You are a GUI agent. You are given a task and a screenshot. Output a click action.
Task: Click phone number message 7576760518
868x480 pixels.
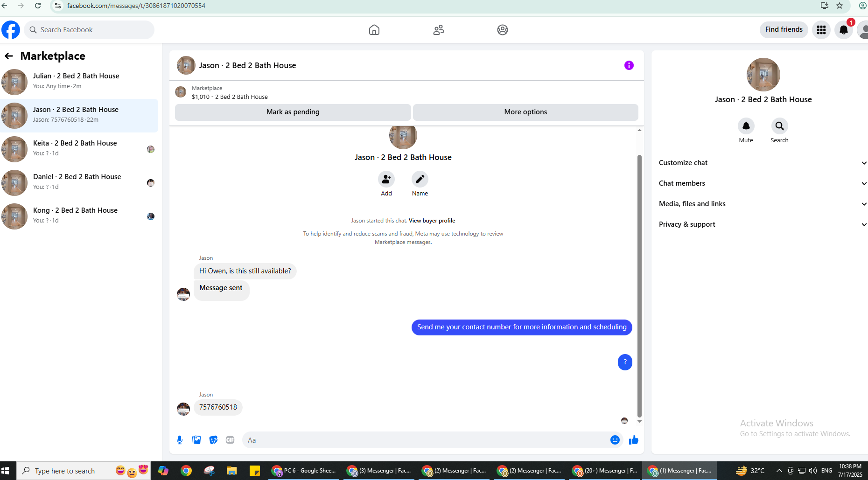pos(218,407)
